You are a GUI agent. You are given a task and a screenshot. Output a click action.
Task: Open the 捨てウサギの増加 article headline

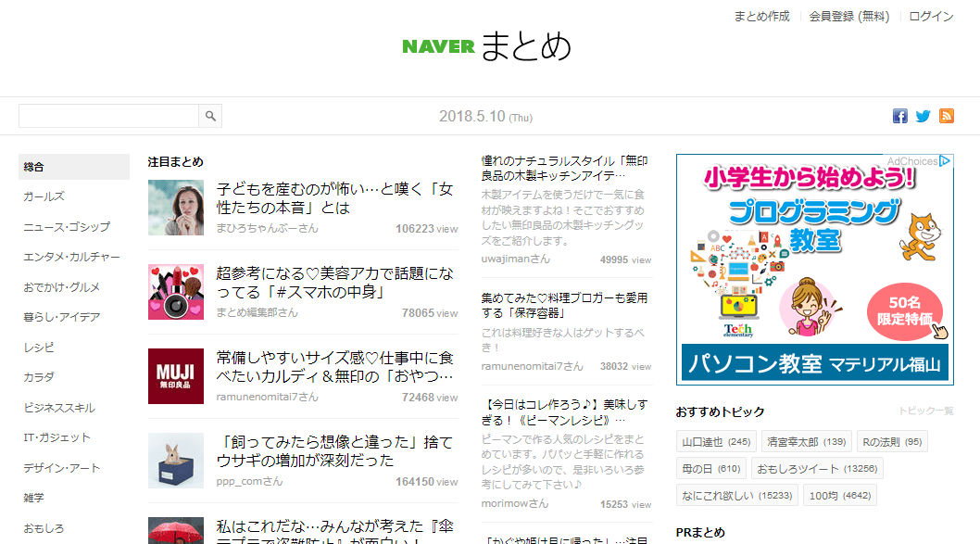point(335,451)
